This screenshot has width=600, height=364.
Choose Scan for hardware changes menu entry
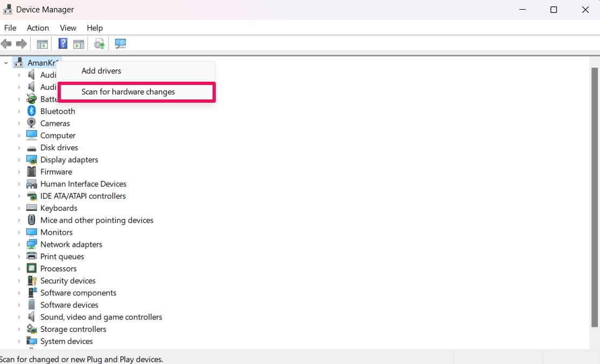137,92
